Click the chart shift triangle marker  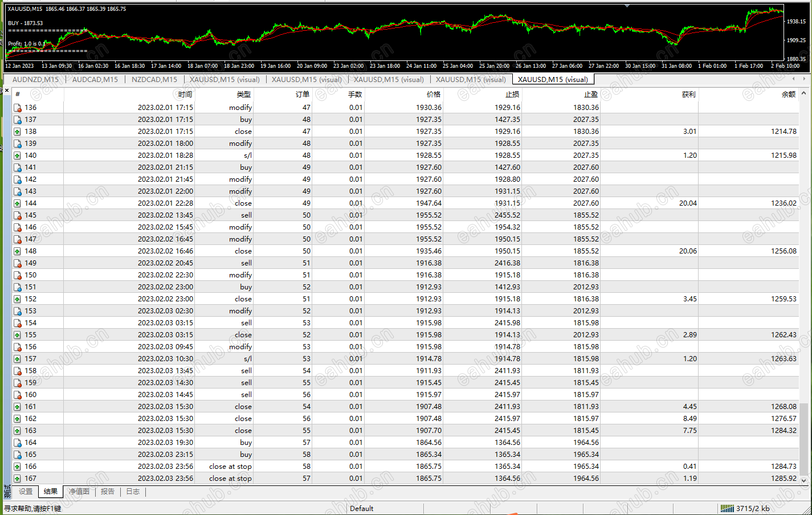tap(627, 6)
